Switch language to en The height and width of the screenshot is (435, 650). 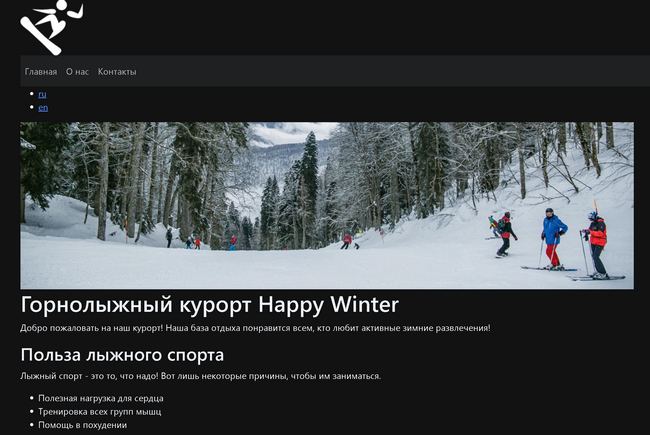pos(43,107)
